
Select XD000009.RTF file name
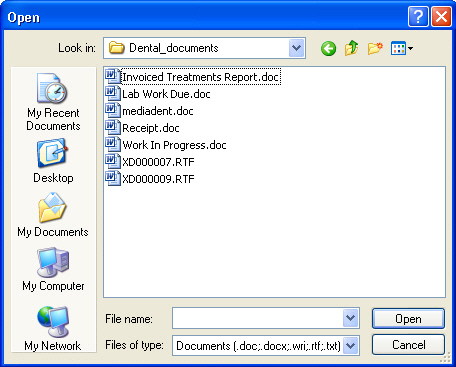[x=158, y=179]
